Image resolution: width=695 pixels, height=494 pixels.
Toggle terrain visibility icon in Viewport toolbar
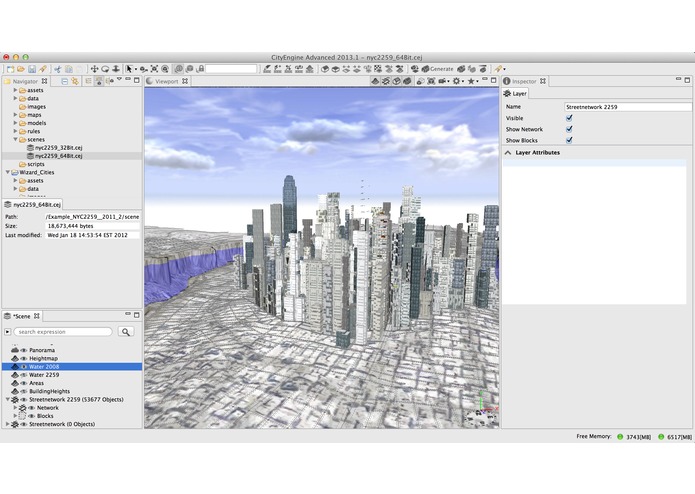375,81
